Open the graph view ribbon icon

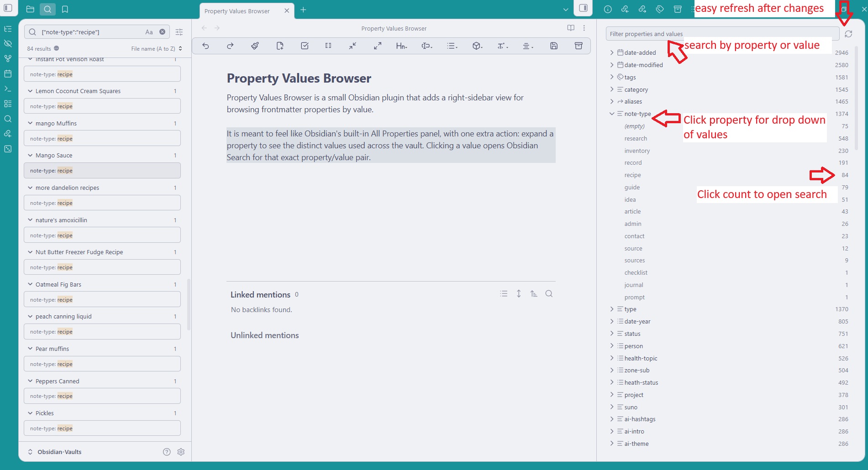coord(8,59)
